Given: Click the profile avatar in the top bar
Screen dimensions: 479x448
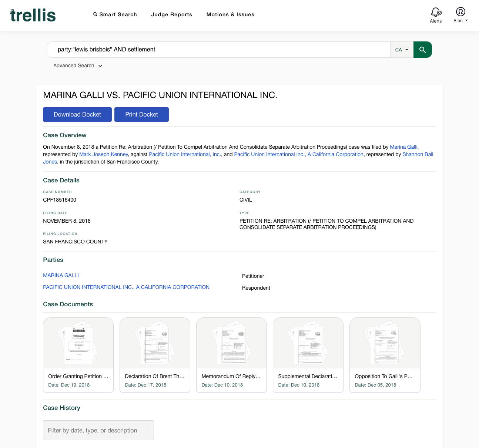Looking at the screenshot, I should point(460,11).
